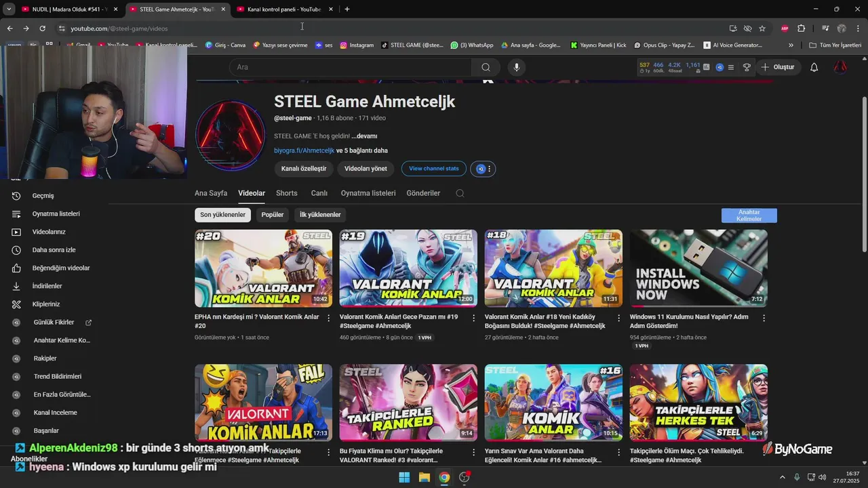The height and width of the screenshot is (488, 868).
Task: Open options for the Windows 11 Kurulumu video
Action: (x=764, y=318)
